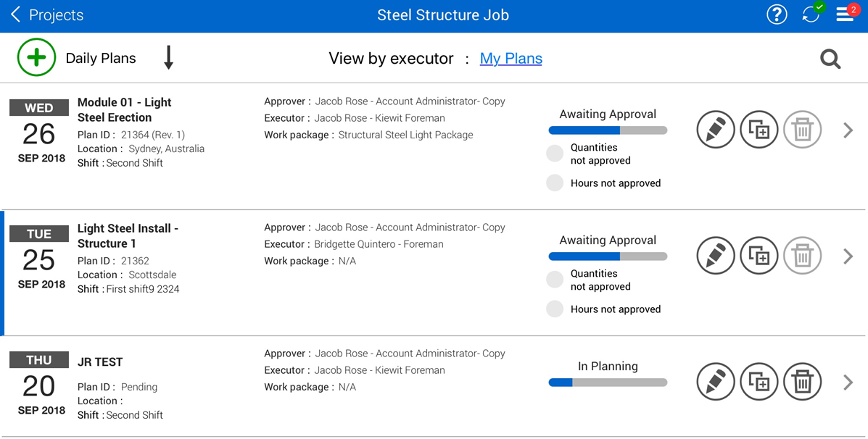Toggle sort order arrow next to Daily Plans

[168, 58]
